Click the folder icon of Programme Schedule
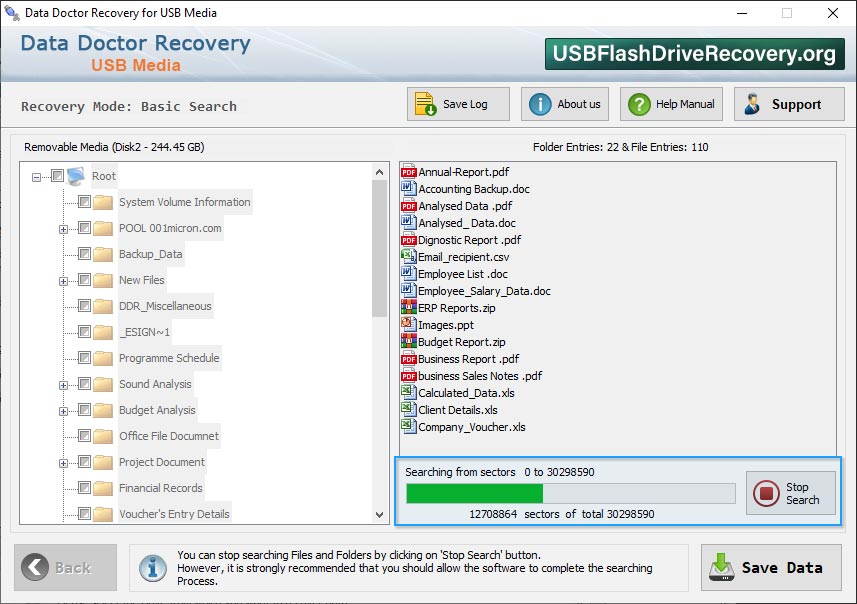 [103, 358]
